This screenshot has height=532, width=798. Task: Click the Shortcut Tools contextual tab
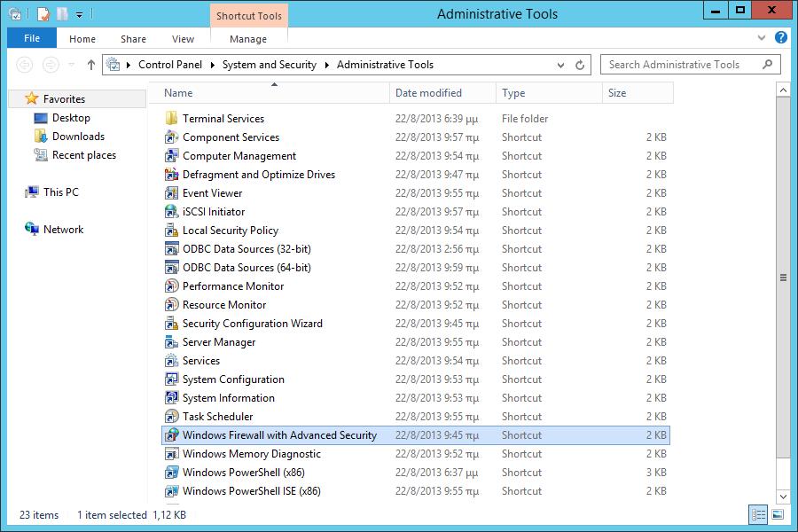pos(249,16)
